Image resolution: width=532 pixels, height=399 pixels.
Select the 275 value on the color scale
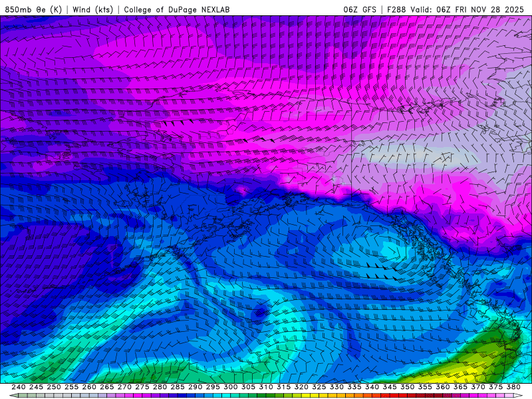142,387
